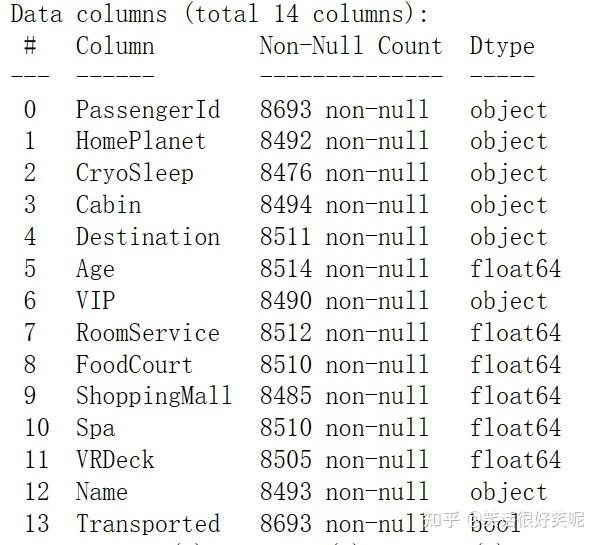Select the PassengerId column name
The width and height of the screenshot is (600, 545).
pos(148,110)
